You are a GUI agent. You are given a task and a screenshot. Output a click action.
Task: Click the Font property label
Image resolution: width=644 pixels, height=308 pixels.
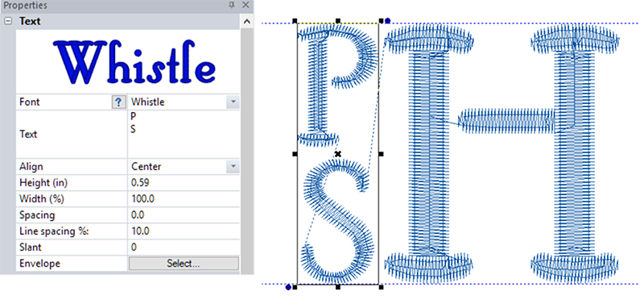pyautogui.click(x=30, y=102)
